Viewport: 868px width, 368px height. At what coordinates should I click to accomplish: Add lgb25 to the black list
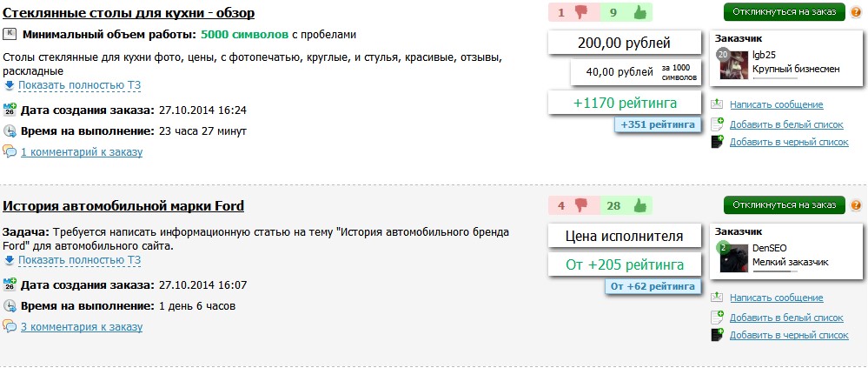789,142
